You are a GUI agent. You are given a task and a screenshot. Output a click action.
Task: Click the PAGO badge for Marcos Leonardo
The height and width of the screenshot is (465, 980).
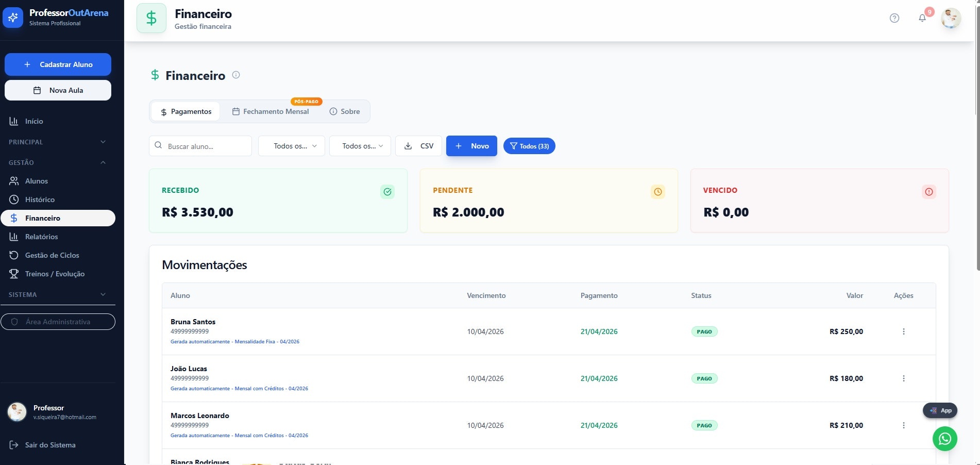[704, 425]
